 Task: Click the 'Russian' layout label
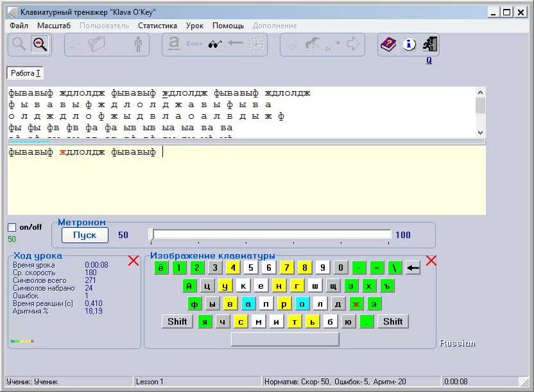coord(458,343)
